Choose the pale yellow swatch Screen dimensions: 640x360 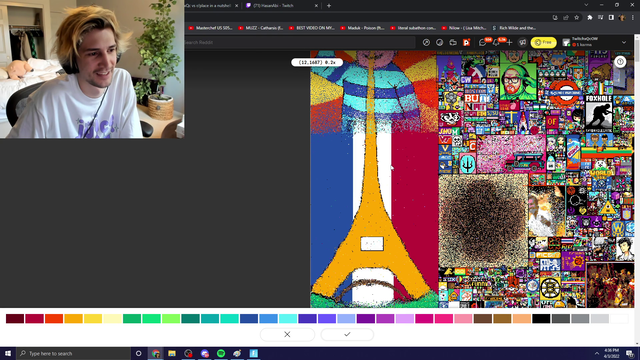[112, 318]
